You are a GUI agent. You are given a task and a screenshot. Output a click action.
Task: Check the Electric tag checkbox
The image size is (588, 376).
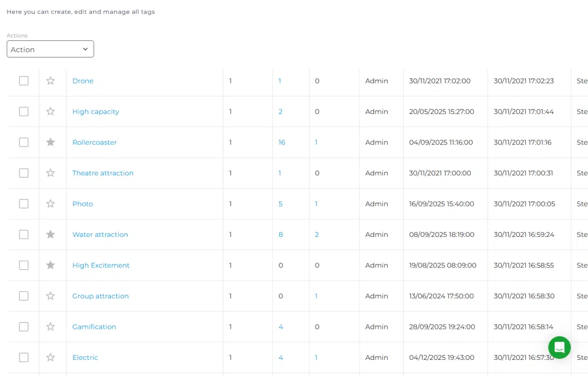[24, 358]
